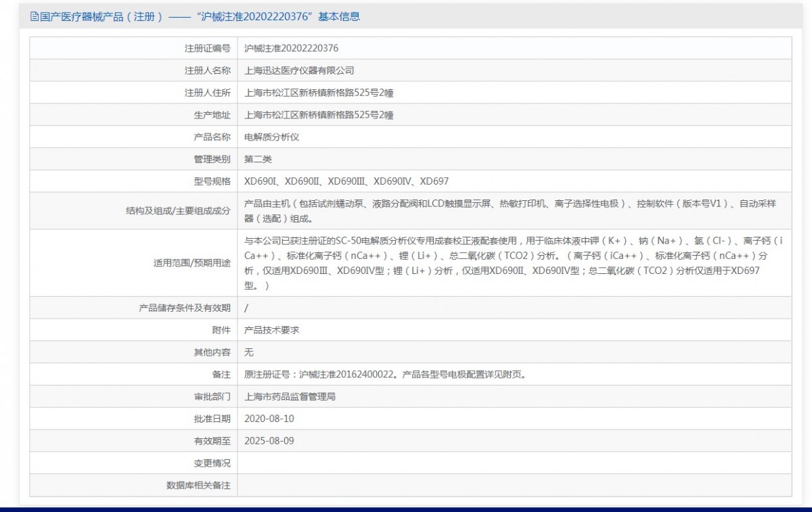This screenshot has height=512, width=812.
Task: Select remark text with 原注册证号
Action: [x=385, y=374]
